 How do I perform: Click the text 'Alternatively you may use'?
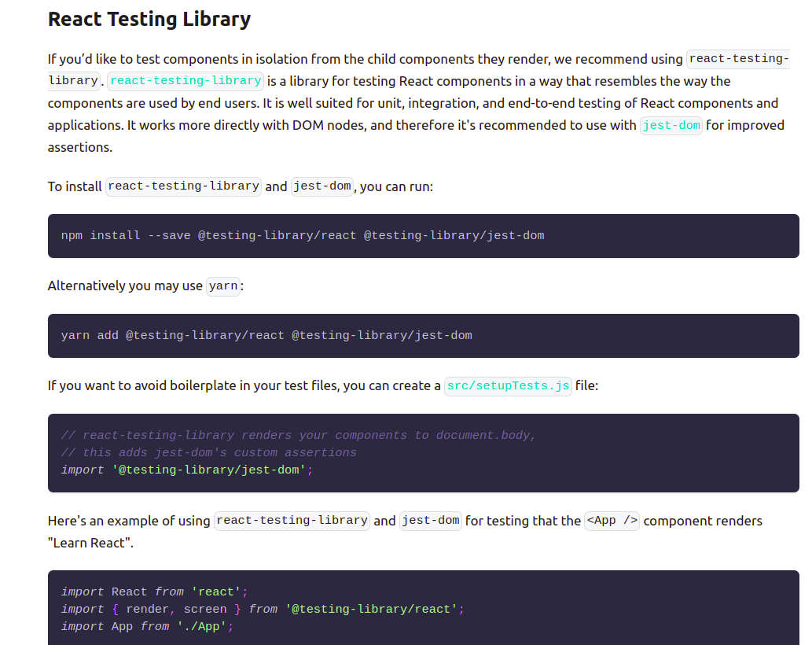[x=125, y=286]
